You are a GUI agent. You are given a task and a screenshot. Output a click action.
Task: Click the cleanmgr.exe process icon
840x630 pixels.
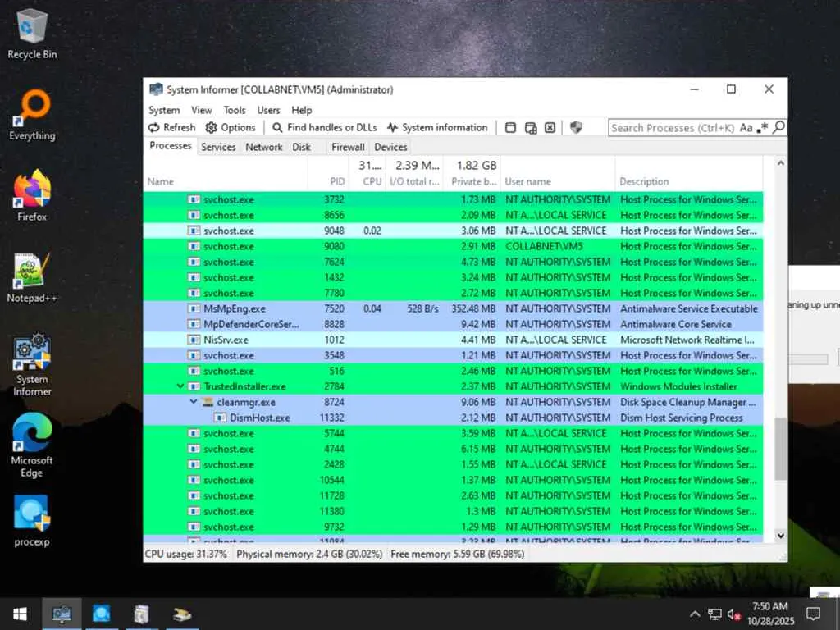click(x=208, y=402)
